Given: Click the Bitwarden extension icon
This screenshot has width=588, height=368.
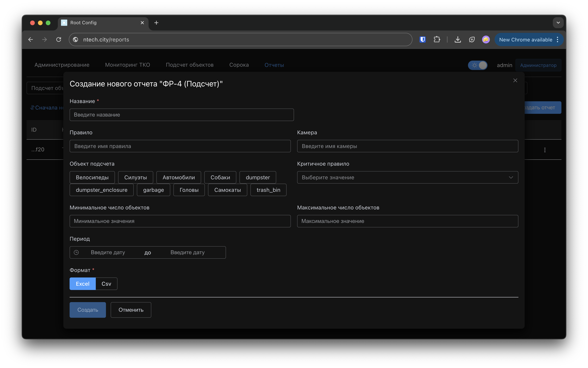Looking at the screenshot, I should click(423, 39).
